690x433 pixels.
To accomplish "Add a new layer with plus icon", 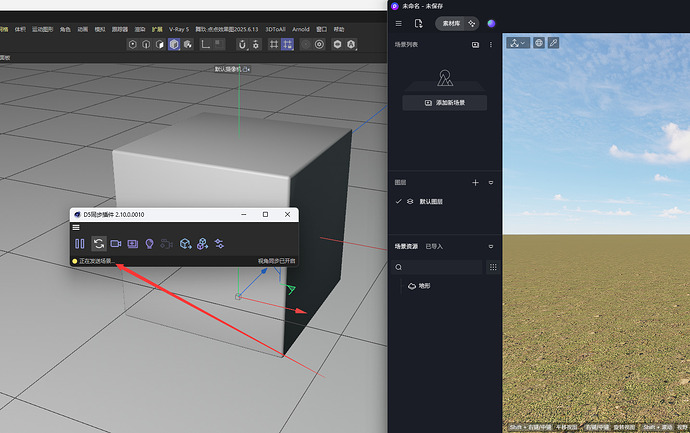I will point(475,183).
